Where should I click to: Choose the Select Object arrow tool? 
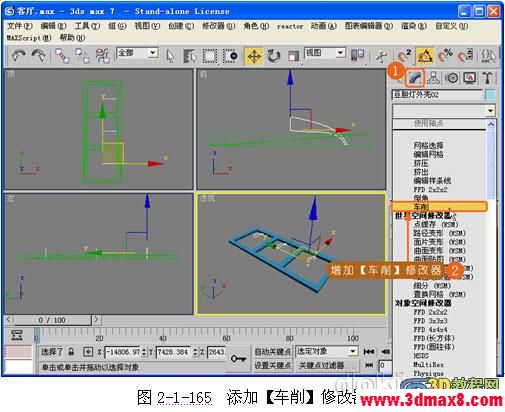[x=170, y=56]
